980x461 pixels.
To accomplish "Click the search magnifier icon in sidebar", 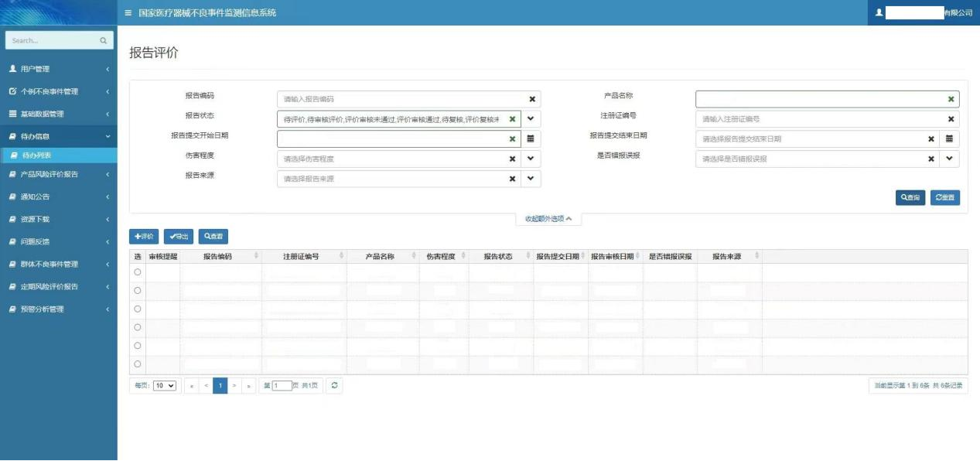I will click(x=104, y=40).
